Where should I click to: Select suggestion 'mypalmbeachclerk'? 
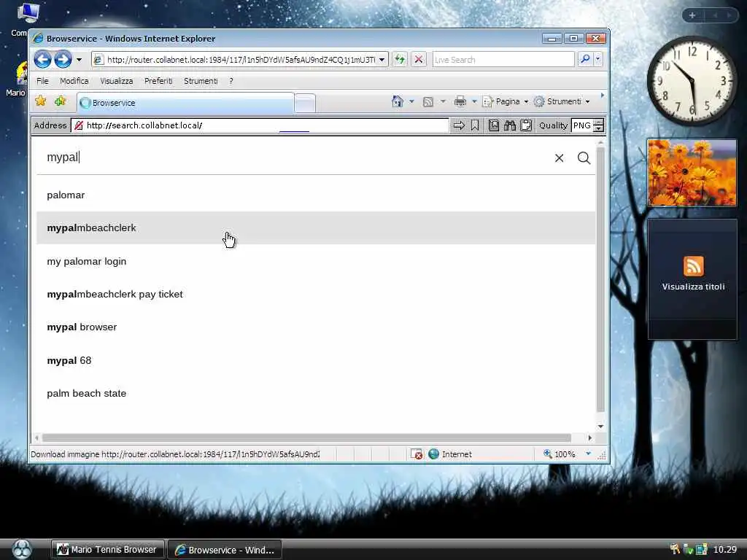[316, 228]
